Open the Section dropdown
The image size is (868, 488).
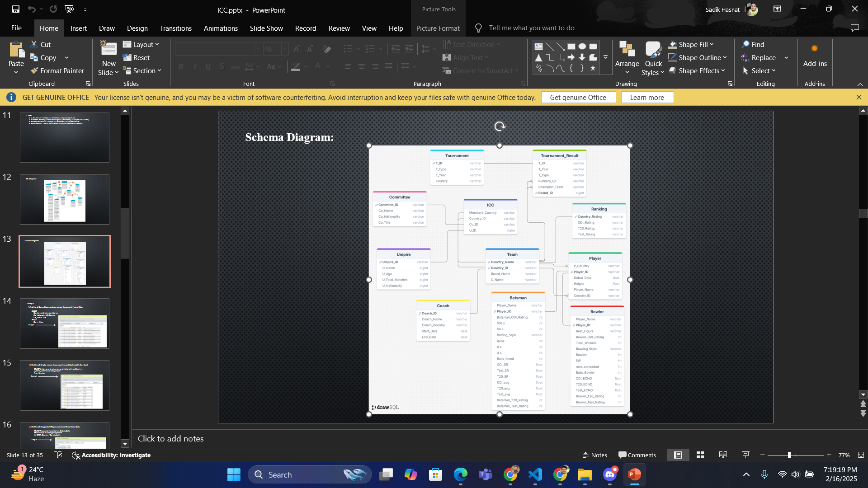click(142, 70)
